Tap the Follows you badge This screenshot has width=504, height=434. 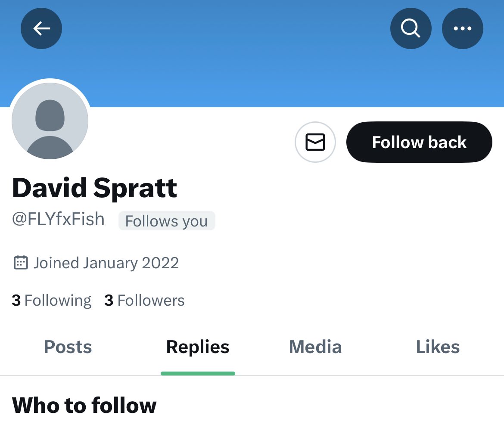[x=166, y=221]
